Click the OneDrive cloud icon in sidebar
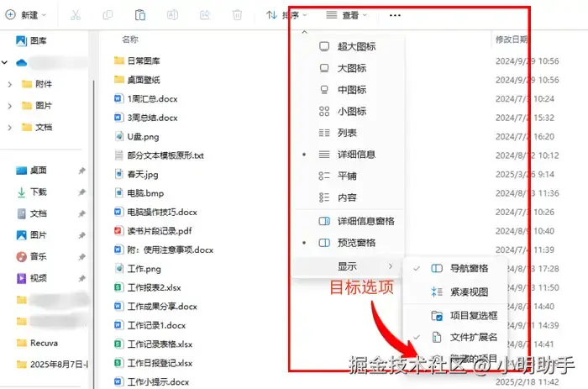The image size is (588, 389). click(x=21, y=63)
